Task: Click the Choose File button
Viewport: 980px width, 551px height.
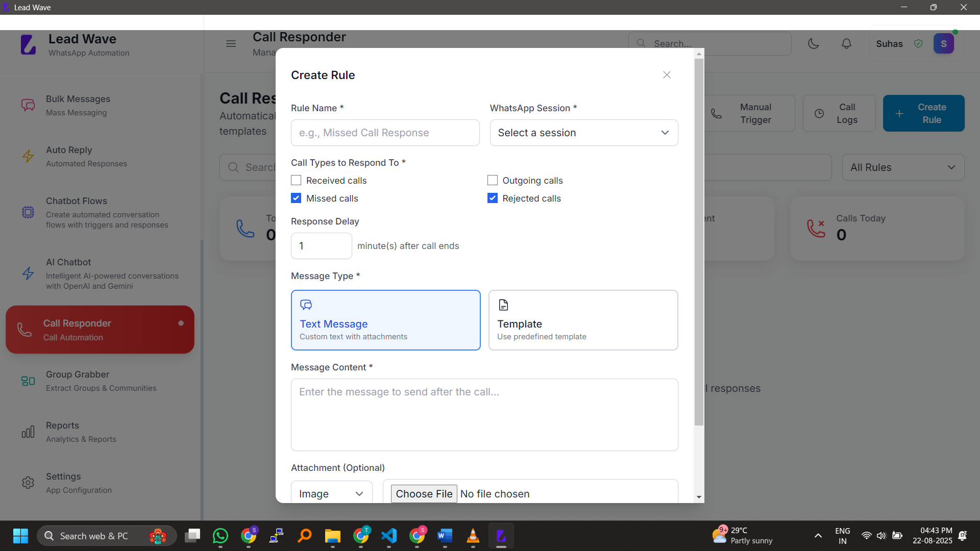Action: click(x=424, y=493)
